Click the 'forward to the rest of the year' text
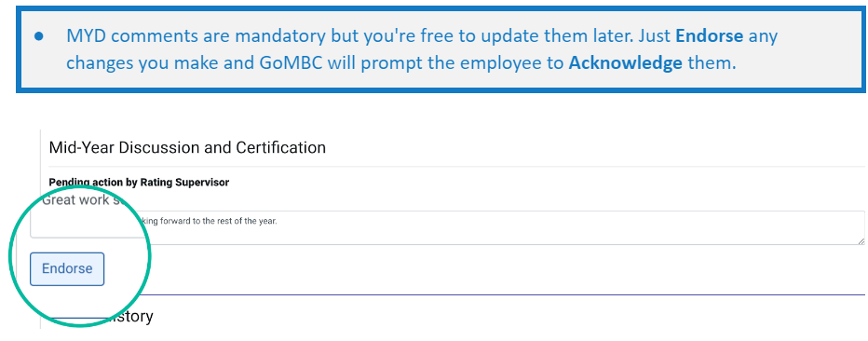Screen dimensions: 868x341 tap(219, 221)
